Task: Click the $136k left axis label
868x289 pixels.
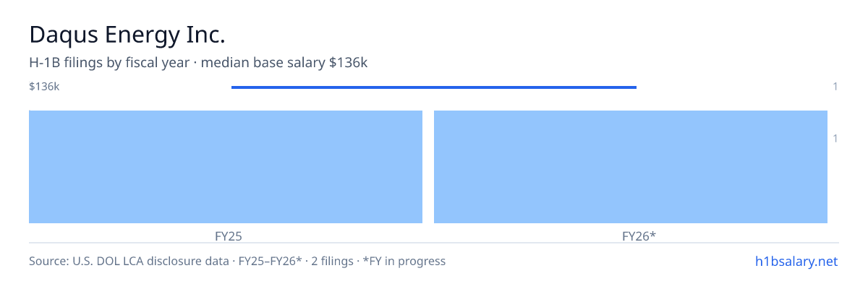Action: click(44, 87)
